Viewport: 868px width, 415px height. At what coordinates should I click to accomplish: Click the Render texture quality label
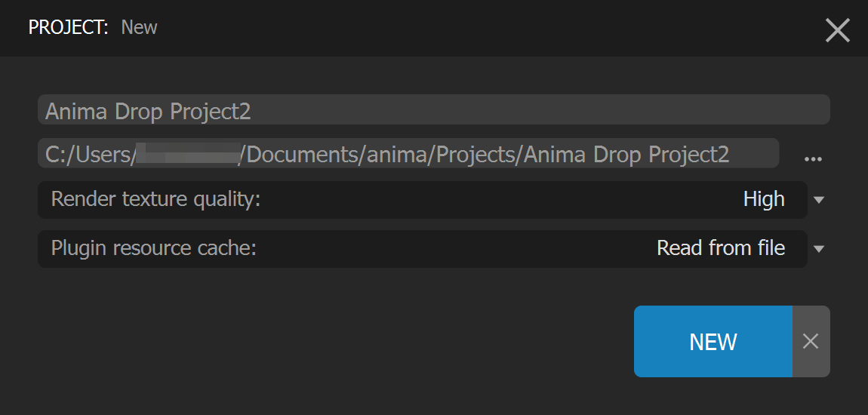pyautogui.click(x=155, y=199)
